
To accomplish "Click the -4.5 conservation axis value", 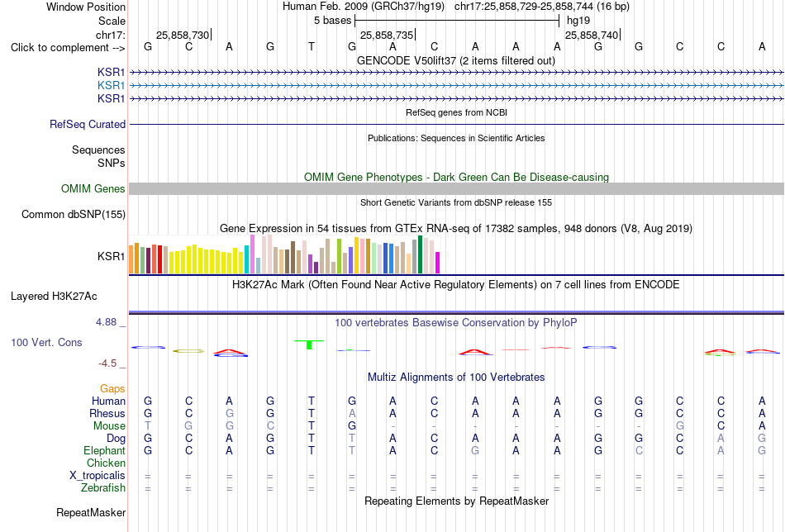I will click(107, 363).
